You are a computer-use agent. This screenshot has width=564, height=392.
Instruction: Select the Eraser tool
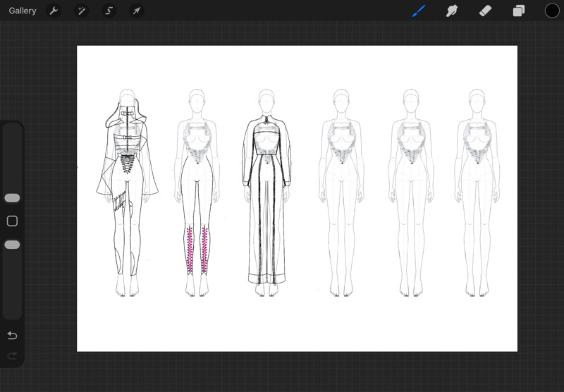[485, 11]
